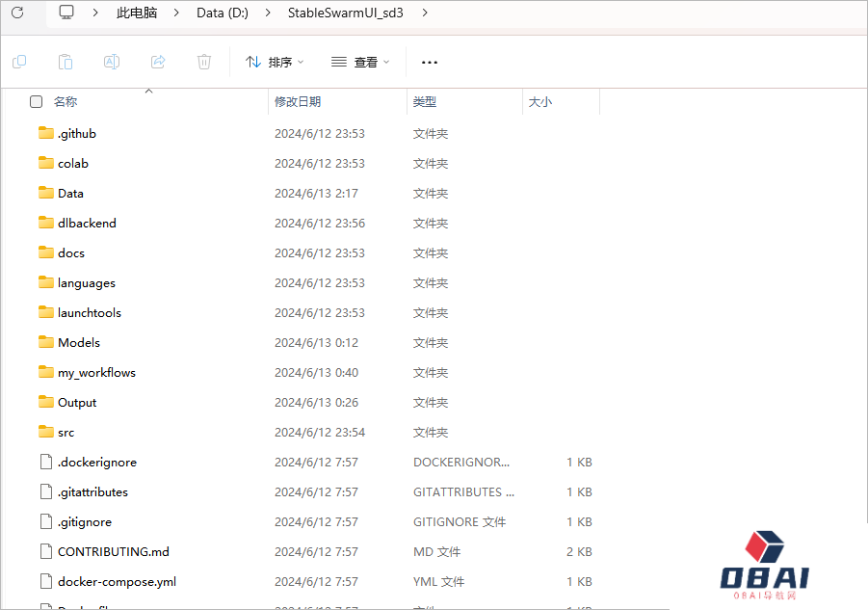Select the CONTRIBUTING.md file
This screenshot has width=868, height=610.
tap(113, 551)
